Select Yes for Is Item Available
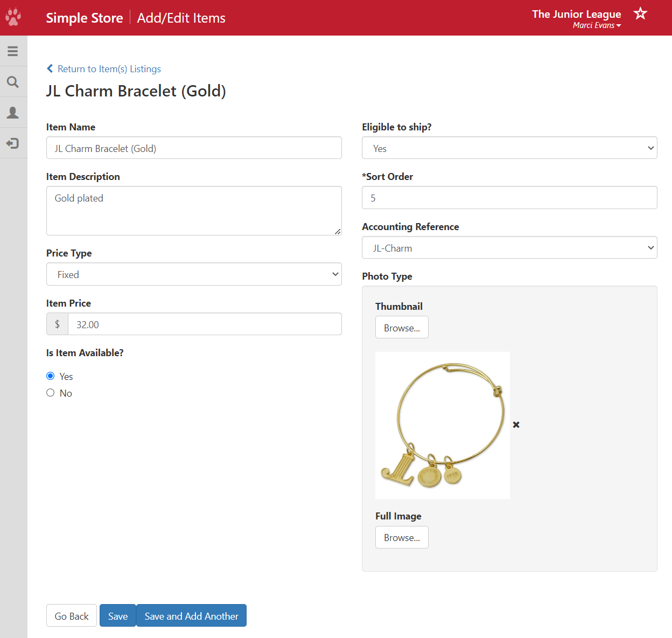This screenshot has height=638, width=672. pyautogui.click(x=51, y=376)
